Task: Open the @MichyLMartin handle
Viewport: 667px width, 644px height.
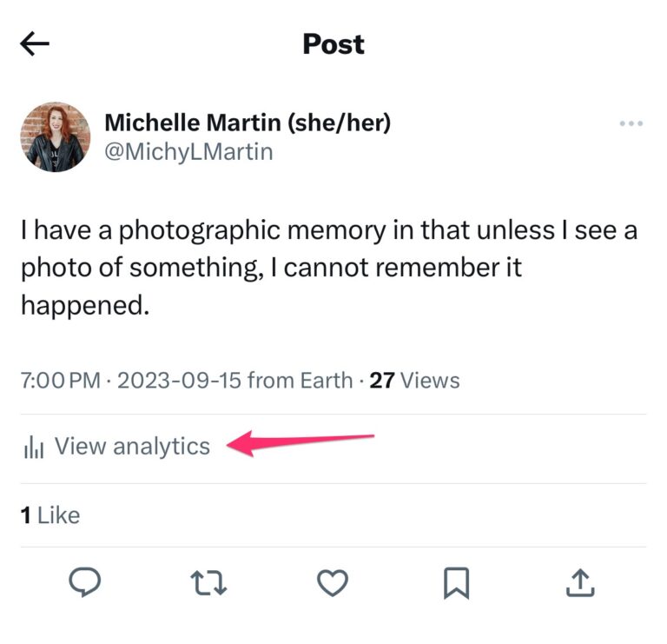Action: point(188,152)
